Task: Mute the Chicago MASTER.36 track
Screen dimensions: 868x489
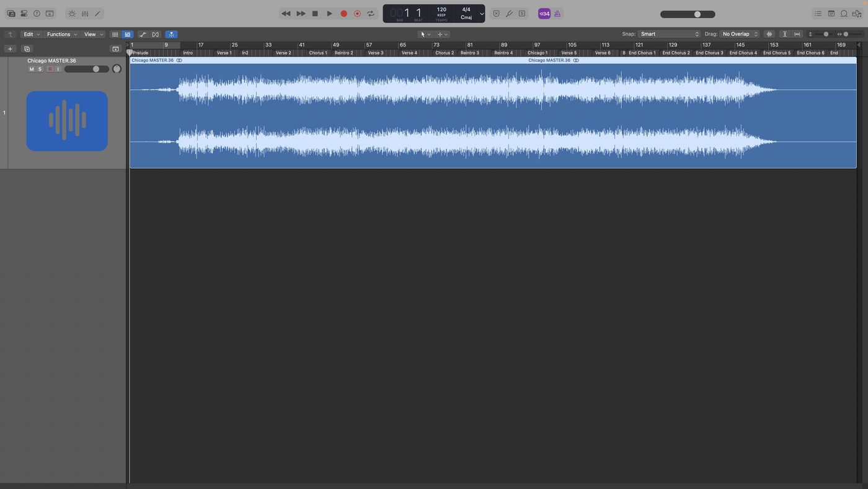Action: tap(32, 69)
